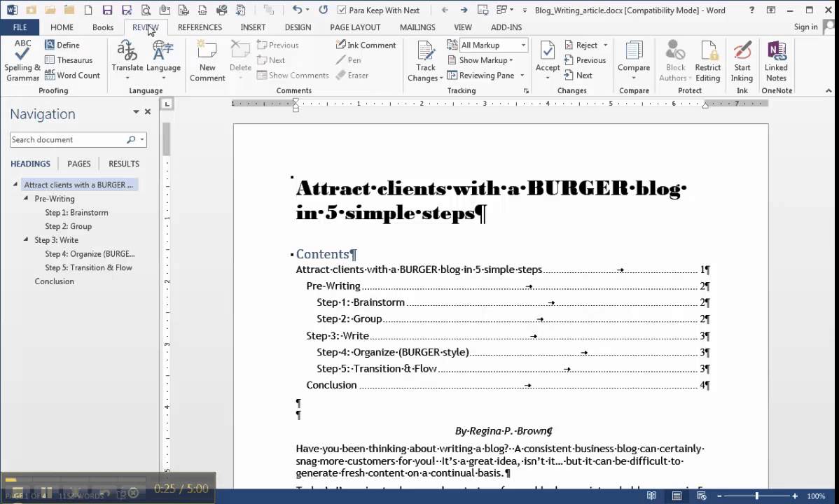
Task: Click the Save icon in quick access toolbar
Action: click(x=107, y=10)
